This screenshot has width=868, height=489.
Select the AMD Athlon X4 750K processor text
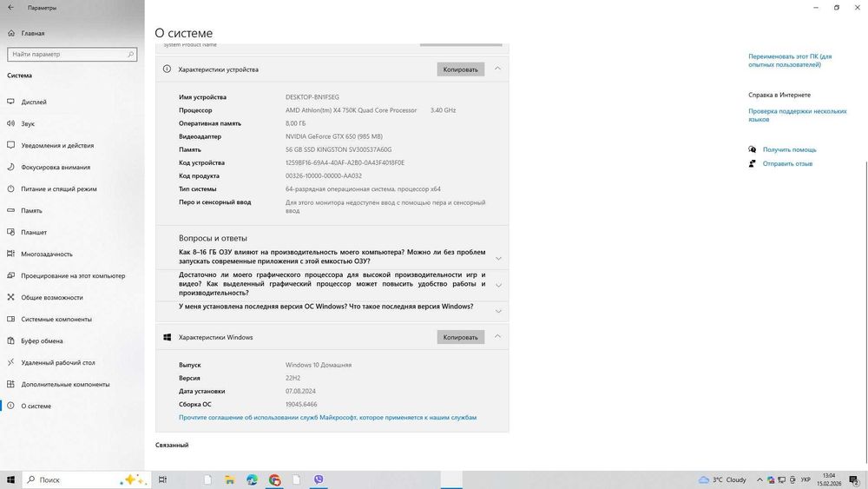click(x=351, y=110)
